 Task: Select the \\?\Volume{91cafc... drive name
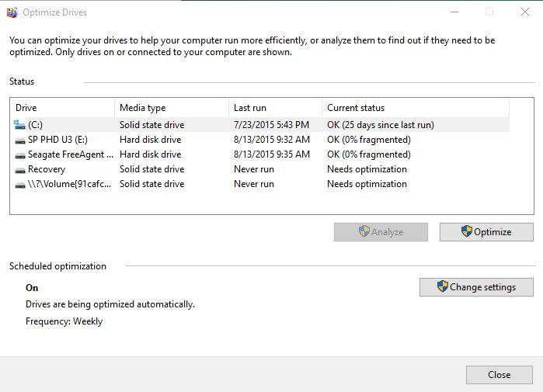pos(70,184)
